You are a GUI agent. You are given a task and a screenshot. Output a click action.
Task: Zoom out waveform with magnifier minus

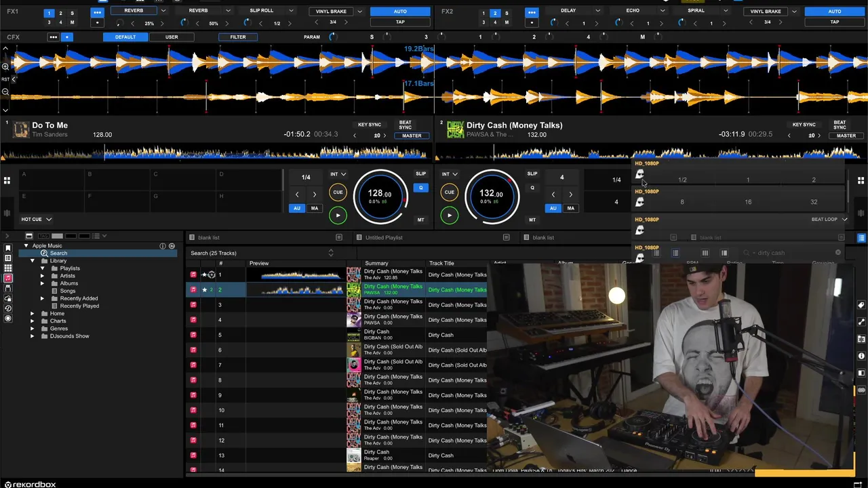click(5, 91)
